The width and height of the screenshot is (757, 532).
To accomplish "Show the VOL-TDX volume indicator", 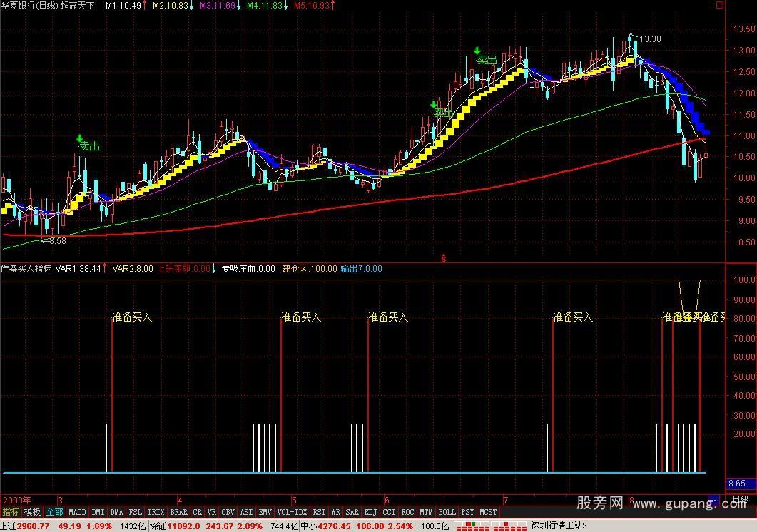I will (x=289, y=512).
